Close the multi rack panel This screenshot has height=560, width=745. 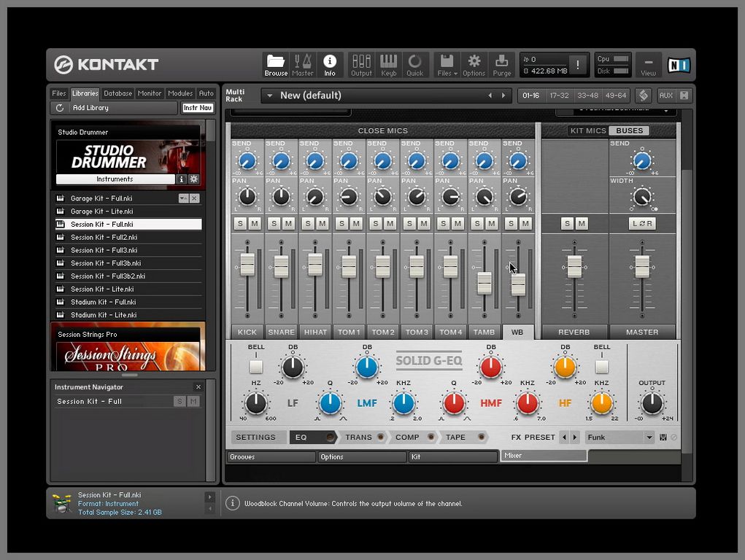pyautogui.click(x=684, y=96)
